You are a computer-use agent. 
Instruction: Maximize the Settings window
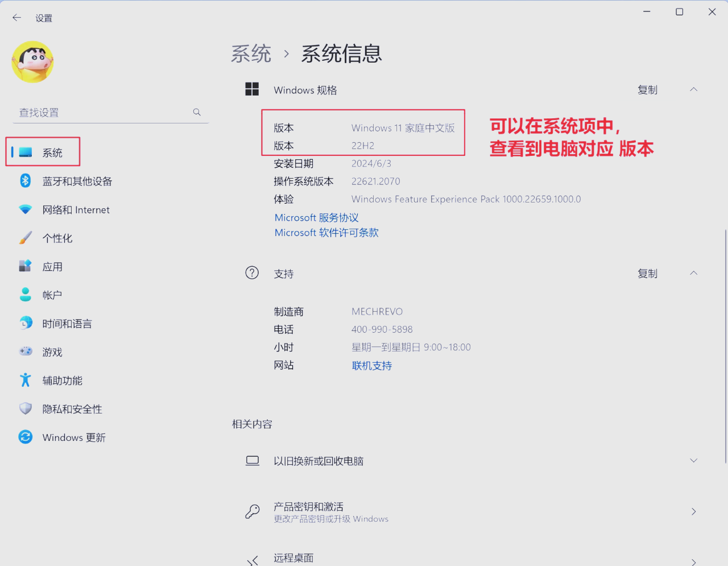679,11
